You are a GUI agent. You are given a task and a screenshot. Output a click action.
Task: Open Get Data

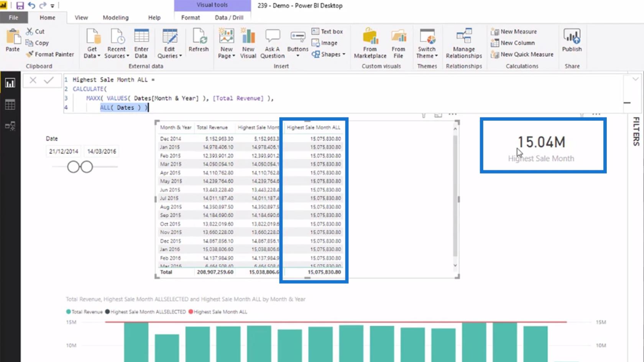point(92,43)
